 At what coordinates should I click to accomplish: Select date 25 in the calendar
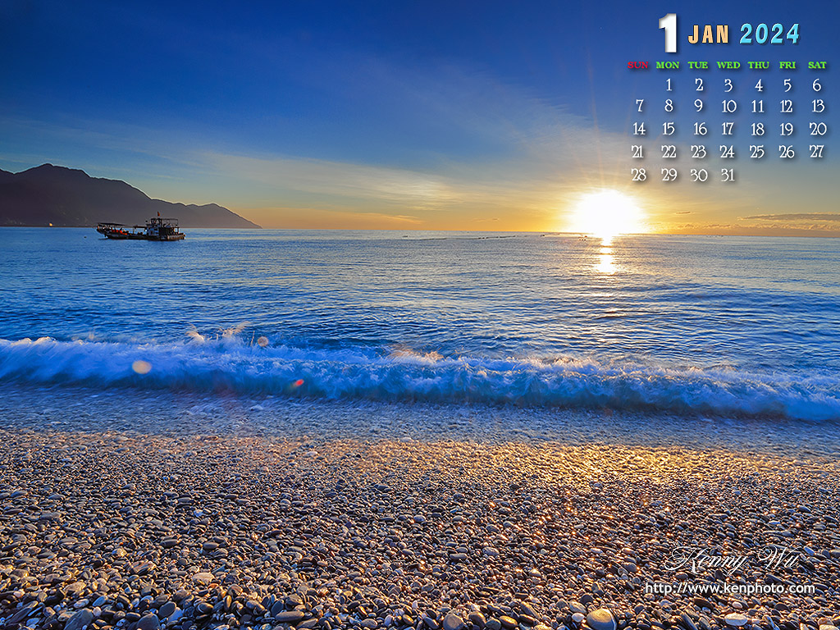click(x=757, y=152)
